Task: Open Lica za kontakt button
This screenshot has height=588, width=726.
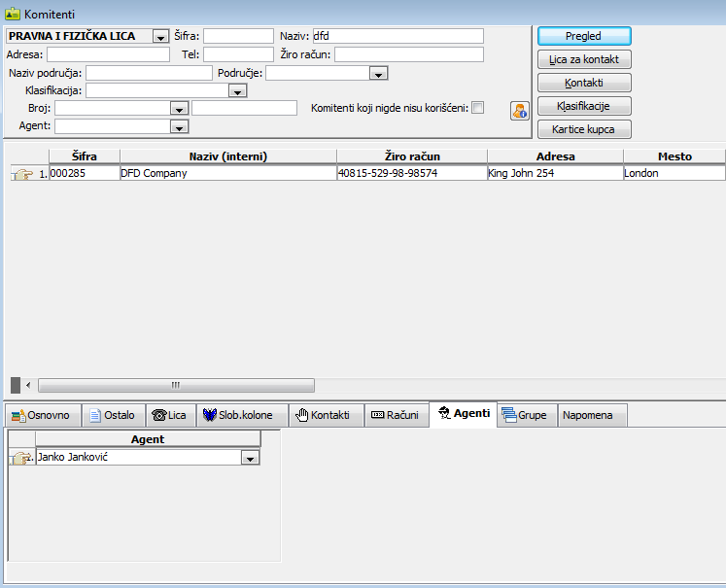Action: (x=584, y=59)
